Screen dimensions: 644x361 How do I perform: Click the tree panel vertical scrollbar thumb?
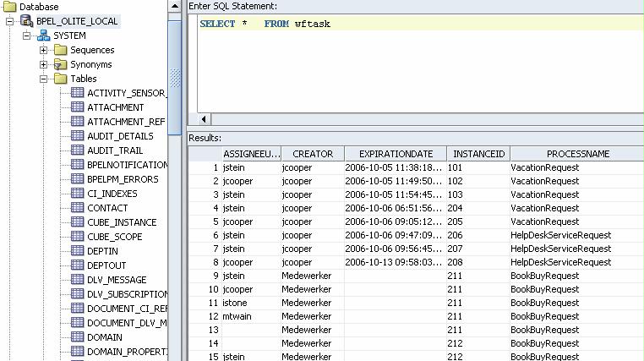point(175,78)
